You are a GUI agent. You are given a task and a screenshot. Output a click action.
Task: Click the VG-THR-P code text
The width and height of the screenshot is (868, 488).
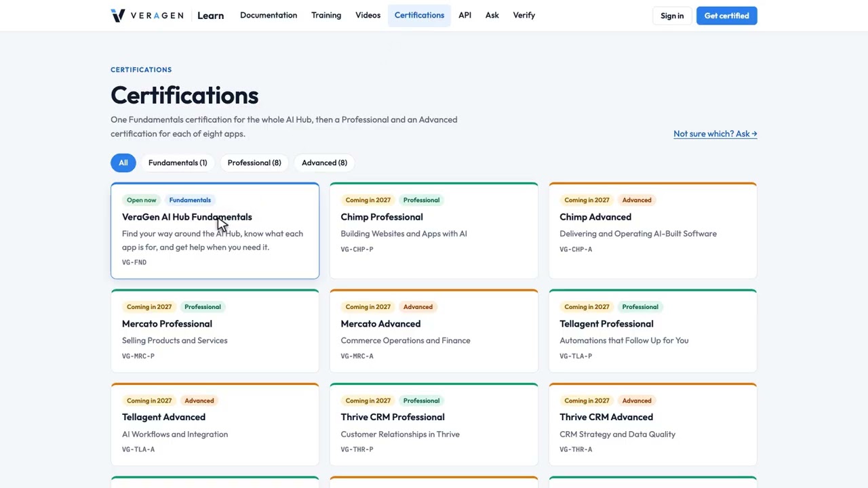coord(357,449)
